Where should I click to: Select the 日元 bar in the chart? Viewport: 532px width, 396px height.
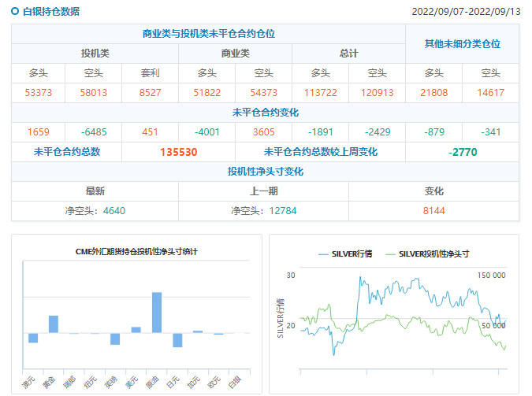(x=177, y=339)
